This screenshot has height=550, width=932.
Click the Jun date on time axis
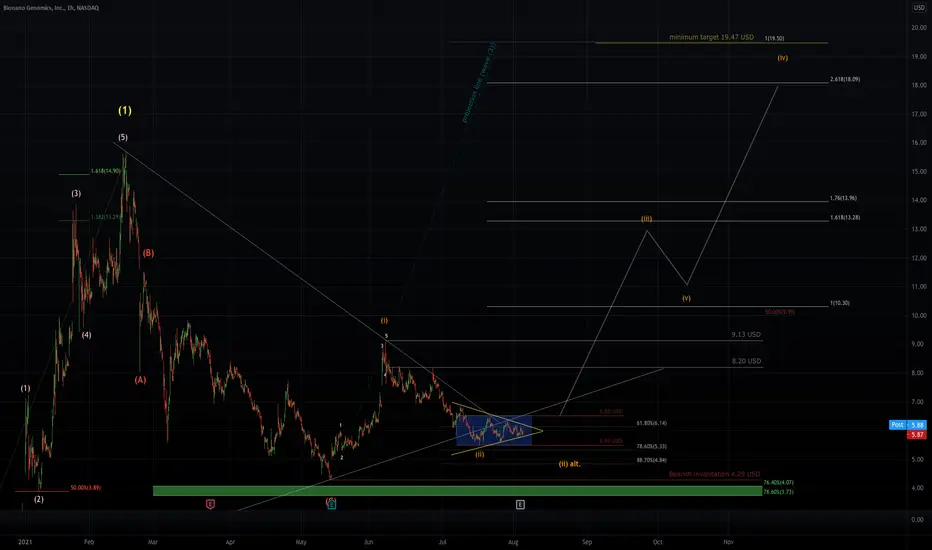click(x=369, y=542)
